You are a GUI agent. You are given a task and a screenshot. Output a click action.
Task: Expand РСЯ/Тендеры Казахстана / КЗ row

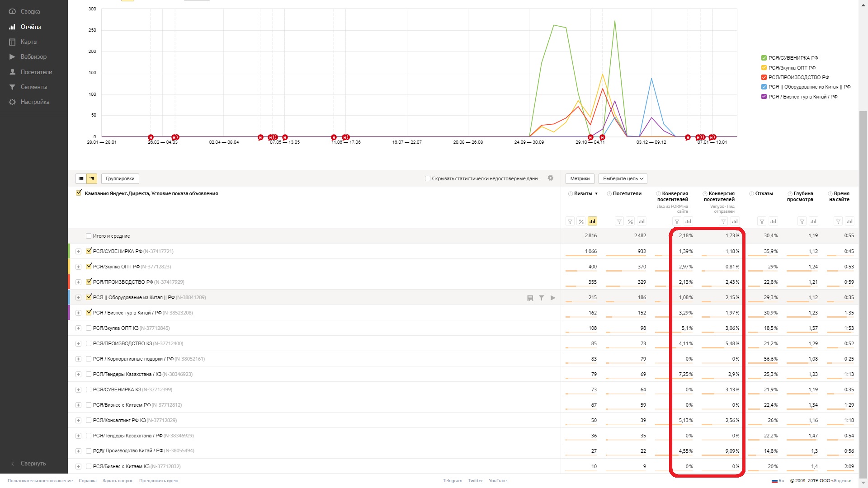(x=78, y=374)
